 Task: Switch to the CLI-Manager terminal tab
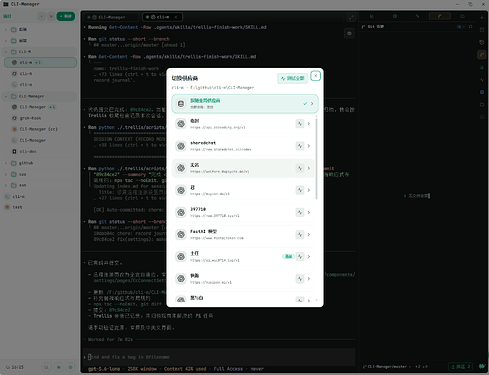(x=112, y=17)
